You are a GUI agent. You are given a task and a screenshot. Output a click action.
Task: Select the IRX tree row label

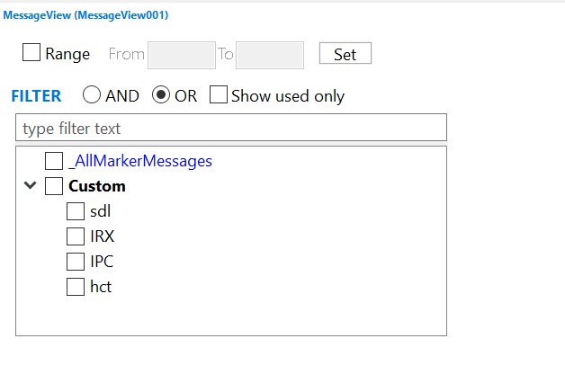(102, 236)
